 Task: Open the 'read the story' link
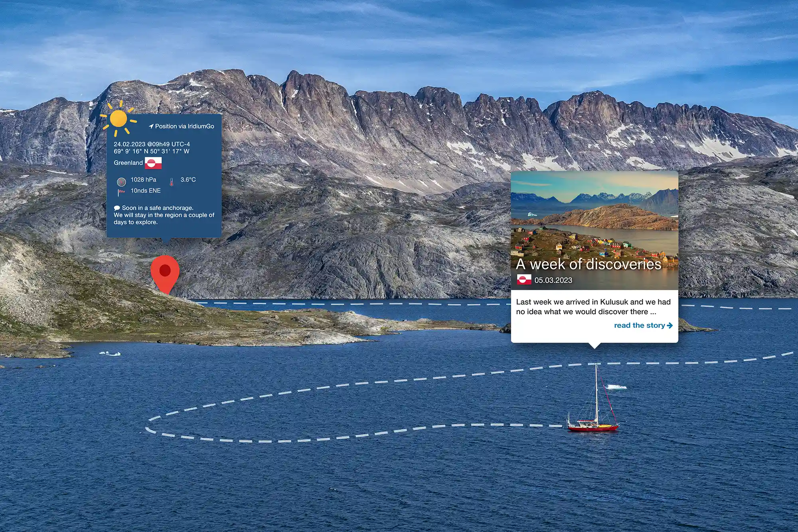643,325
